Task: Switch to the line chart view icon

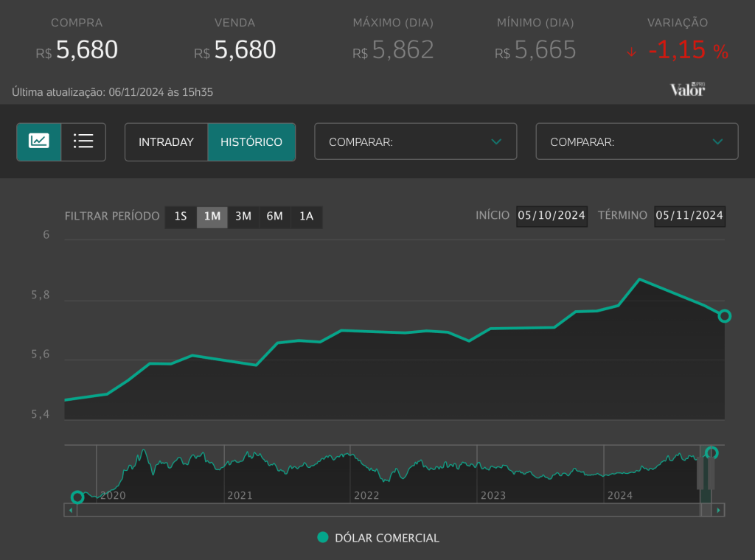Action: tap(39, 141)
